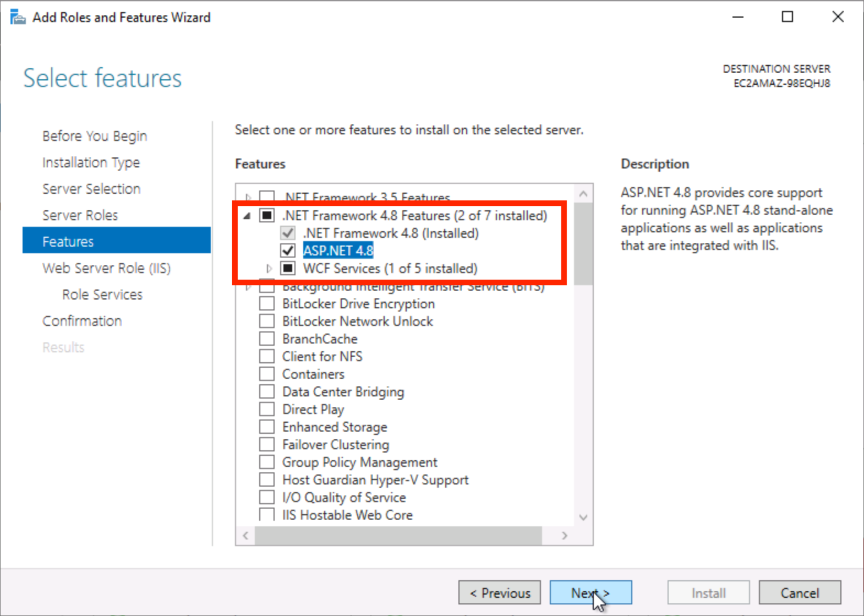Check the Client for NFS box

(267, 356)
